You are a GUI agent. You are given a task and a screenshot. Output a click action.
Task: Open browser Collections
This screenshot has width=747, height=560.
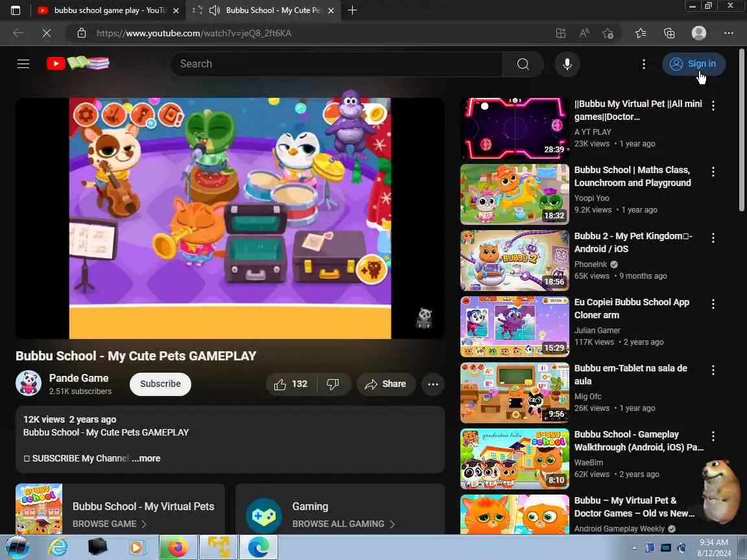coord(669,33)
